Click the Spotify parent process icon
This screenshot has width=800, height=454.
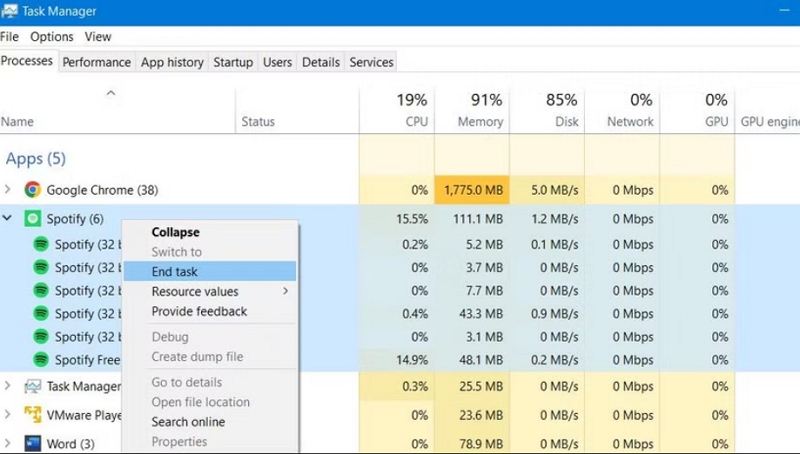[x=33, y=219]
